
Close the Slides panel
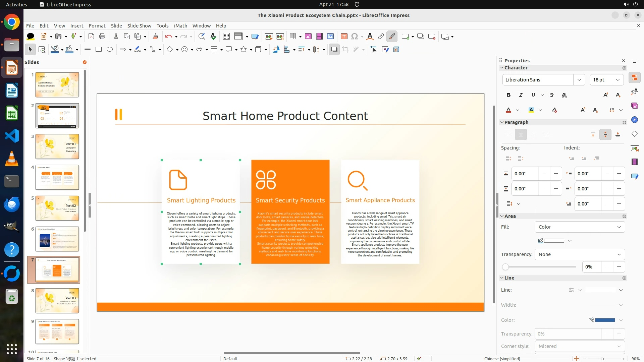click(x=85, y=62)
